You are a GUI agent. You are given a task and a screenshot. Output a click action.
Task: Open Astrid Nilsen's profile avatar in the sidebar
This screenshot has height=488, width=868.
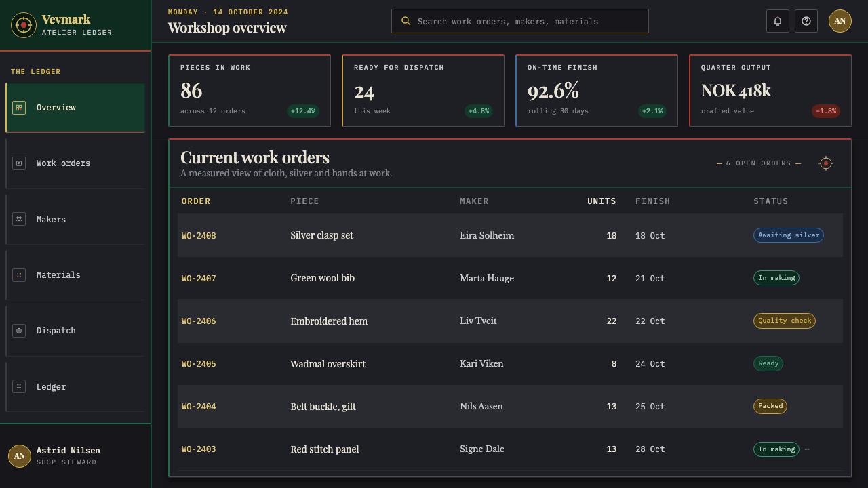tap(20, 456)
